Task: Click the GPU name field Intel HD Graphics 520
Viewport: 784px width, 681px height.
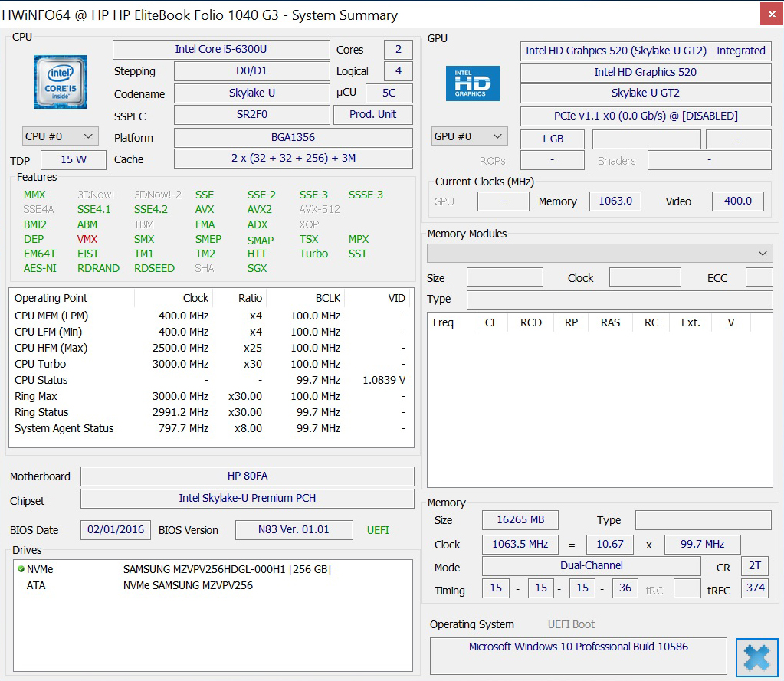Action: point(645,73)
